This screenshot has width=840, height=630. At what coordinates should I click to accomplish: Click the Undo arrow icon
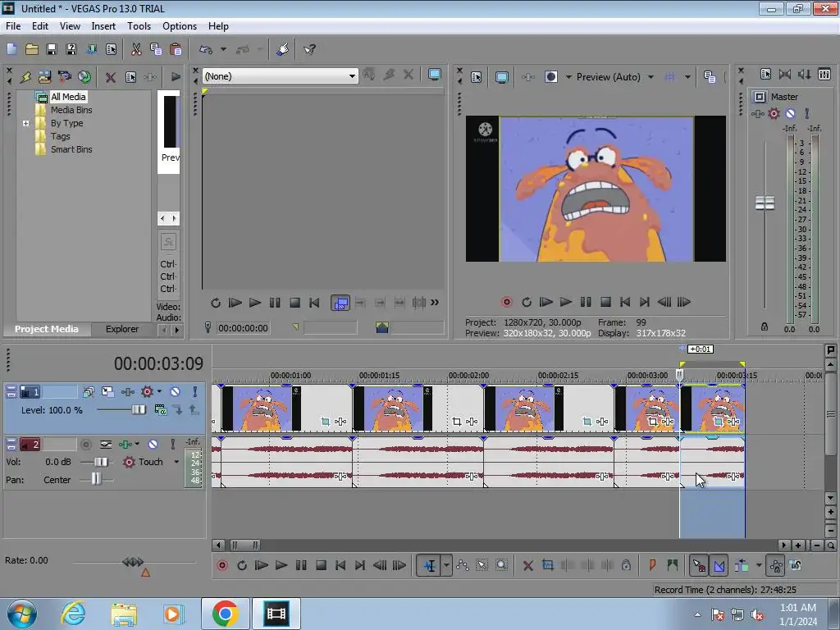coord(206,49)
